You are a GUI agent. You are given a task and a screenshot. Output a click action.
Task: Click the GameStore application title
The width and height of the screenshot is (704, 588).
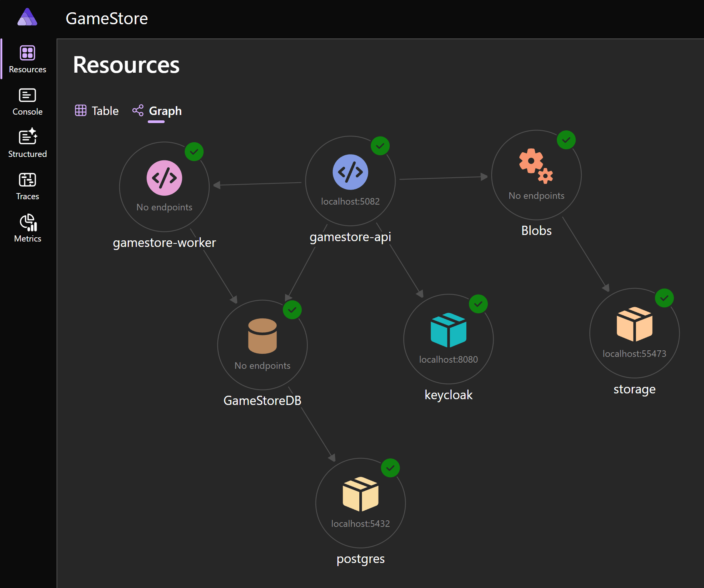pyautogui.click(x=107, y=18)
